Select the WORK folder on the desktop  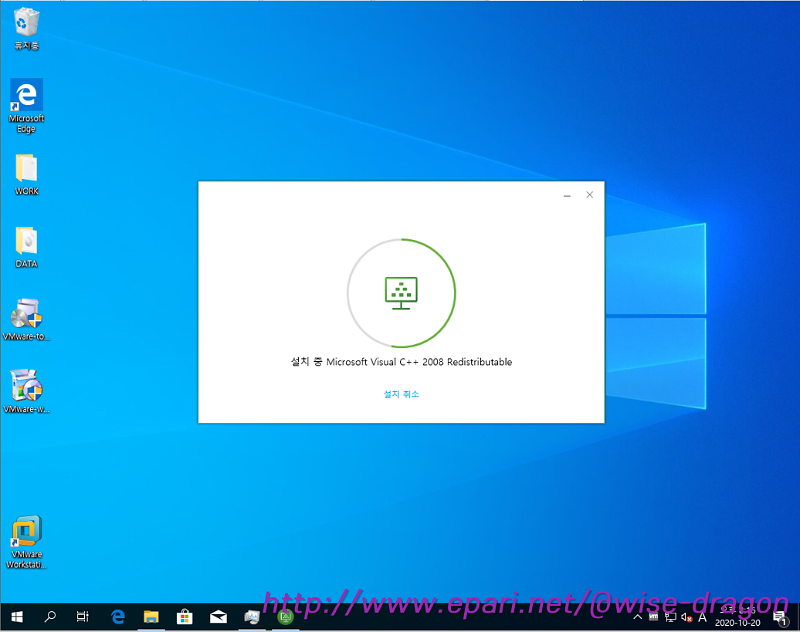[27, 174]
